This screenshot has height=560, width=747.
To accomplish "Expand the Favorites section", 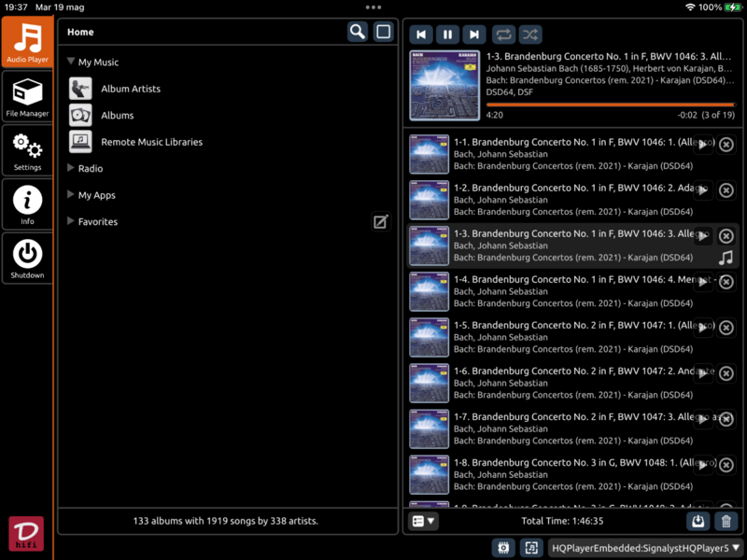I will point(71,221).
